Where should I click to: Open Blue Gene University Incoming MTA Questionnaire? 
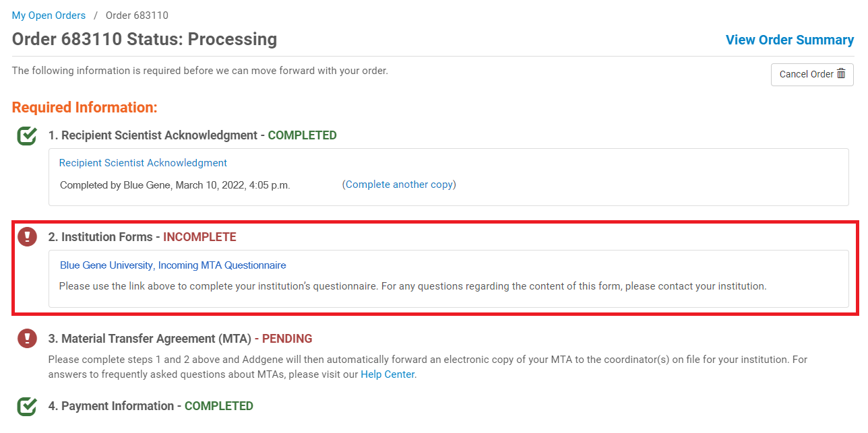pyautogui.click(x=173, y=265)
